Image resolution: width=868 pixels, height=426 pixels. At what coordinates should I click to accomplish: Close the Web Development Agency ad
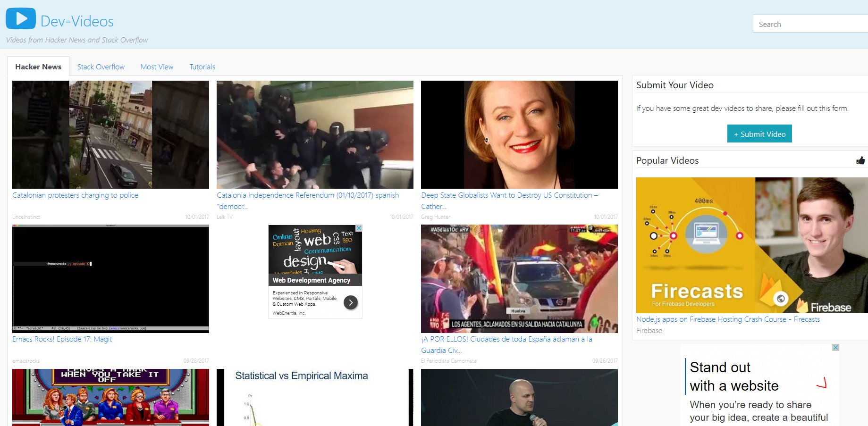pos(359,228)
